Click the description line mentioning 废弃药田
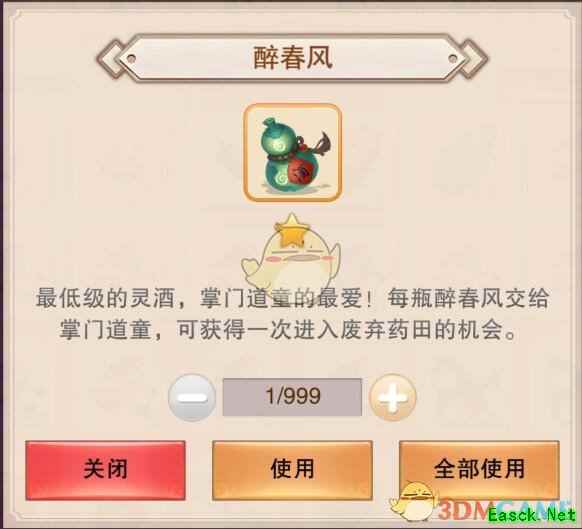Screen dimensions: 582x529 [x=288, y=329]
